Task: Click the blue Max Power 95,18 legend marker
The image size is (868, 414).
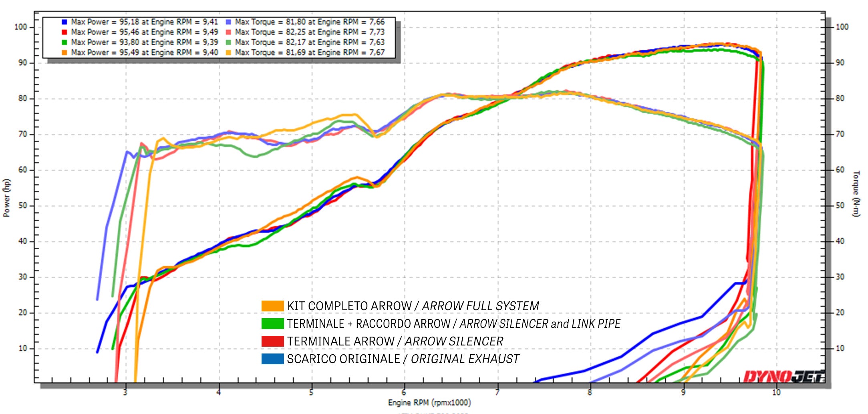Action: click(64, 22)
